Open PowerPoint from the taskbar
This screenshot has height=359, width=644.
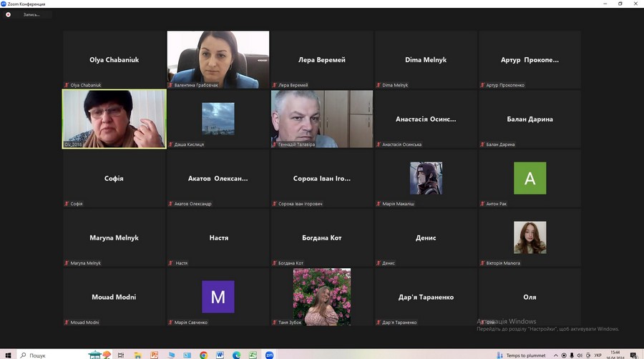tap(154, 355)
